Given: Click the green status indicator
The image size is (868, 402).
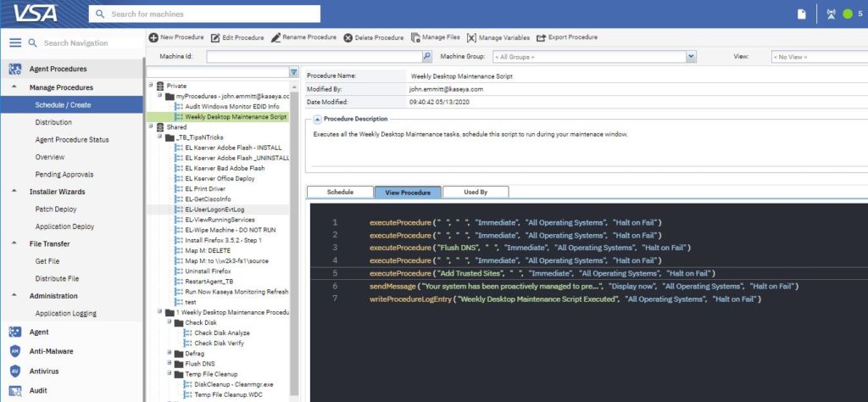Looking at the screenshot, I should [847, 14].
